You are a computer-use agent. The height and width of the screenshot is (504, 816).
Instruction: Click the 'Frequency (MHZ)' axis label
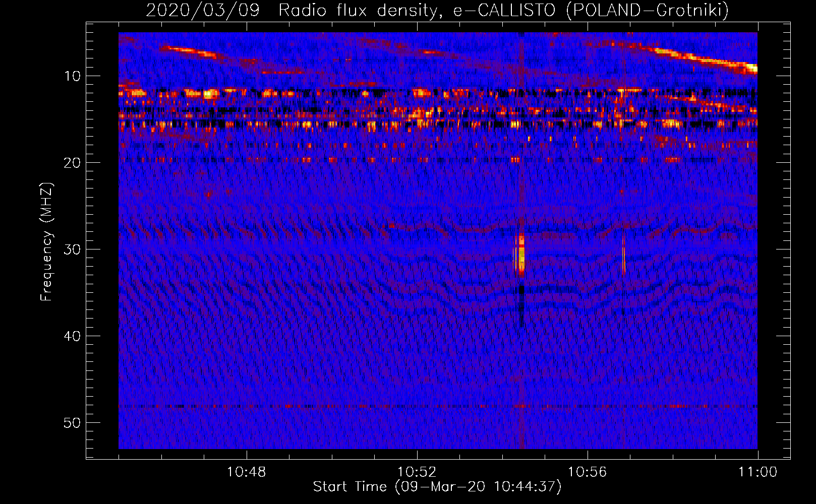(46, 241)
